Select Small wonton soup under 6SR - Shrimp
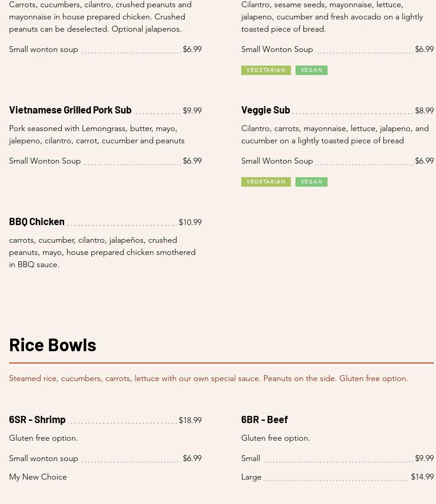436x504 pixels. point(43,458)
